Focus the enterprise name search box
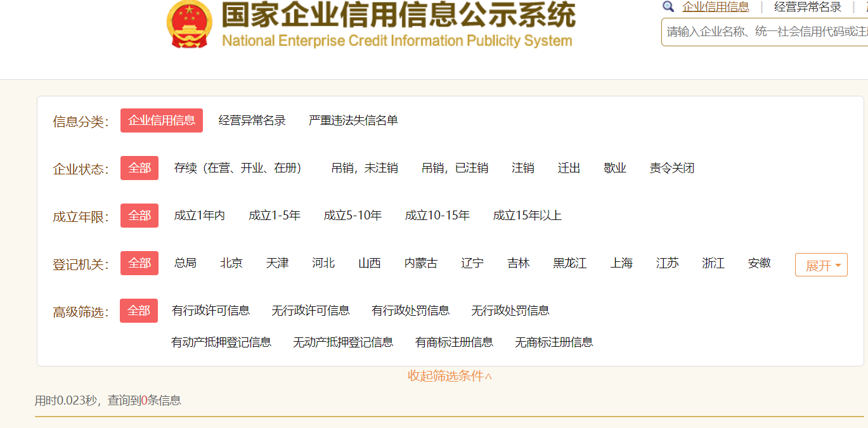 click(x=765, y=32)
